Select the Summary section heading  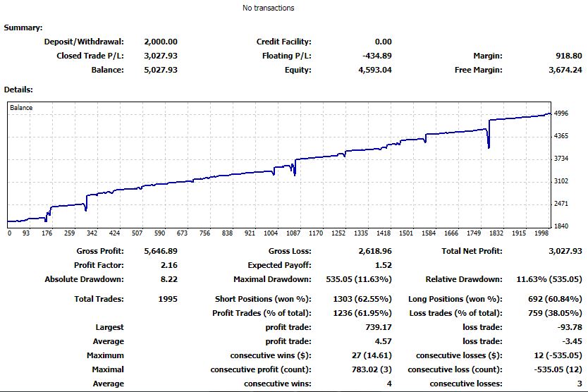click(22, 27)
